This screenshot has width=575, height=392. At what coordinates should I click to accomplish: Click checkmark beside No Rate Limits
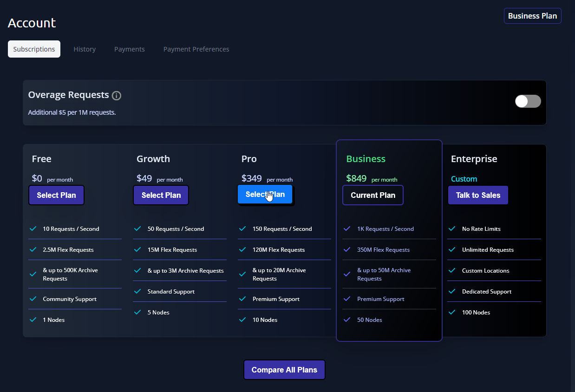click(x=451, y=229)
